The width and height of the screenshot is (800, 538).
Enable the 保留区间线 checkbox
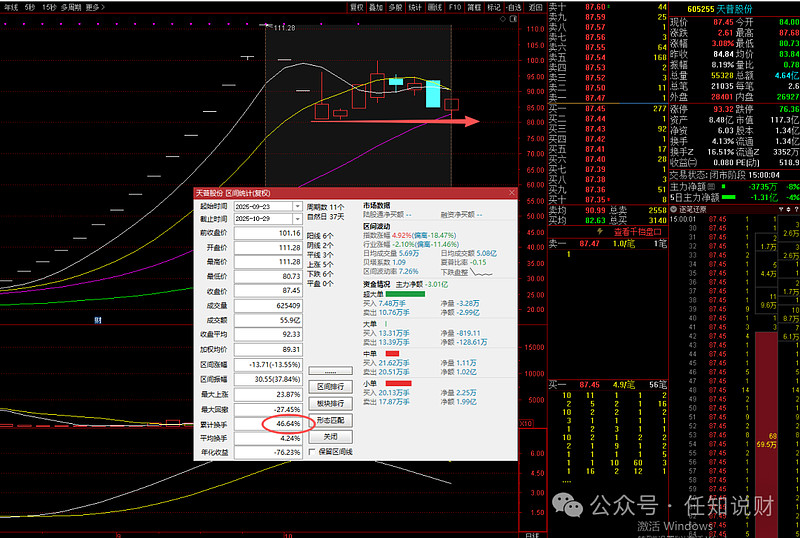pos(312,452)
